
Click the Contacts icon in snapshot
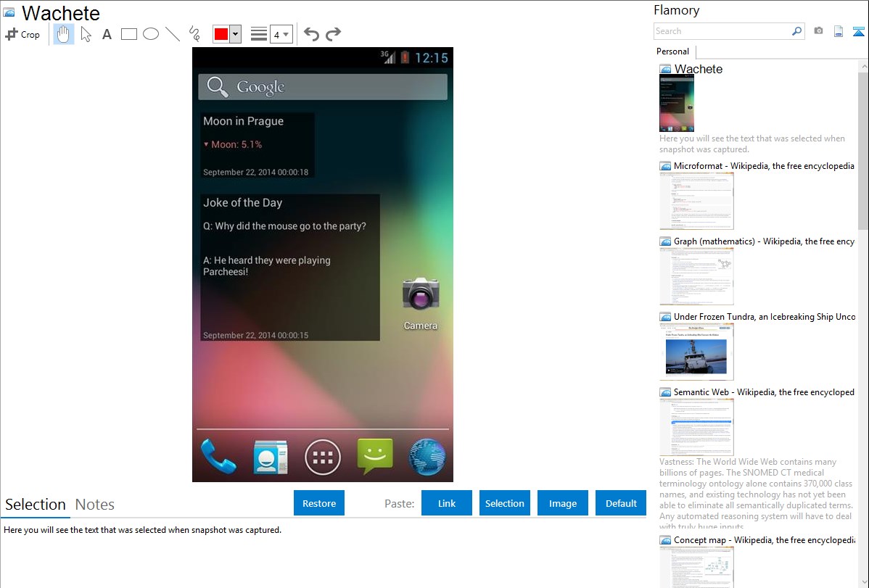tap(271, 457)
